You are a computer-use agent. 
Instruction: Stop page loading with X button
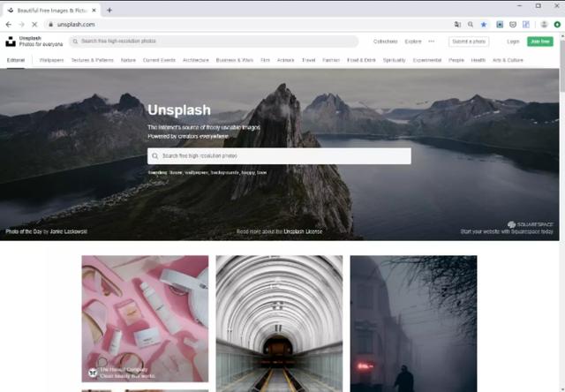34,25
